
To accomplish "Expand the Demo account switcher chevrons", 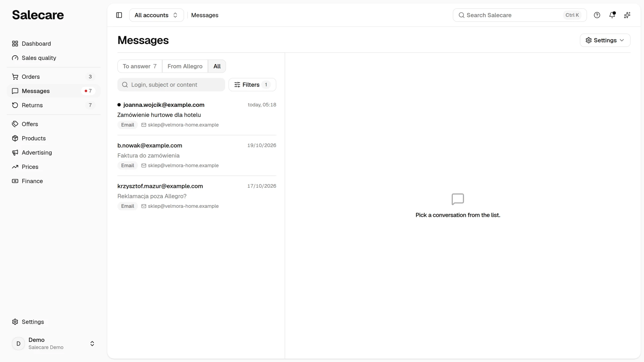I will [x=92, y=344].
